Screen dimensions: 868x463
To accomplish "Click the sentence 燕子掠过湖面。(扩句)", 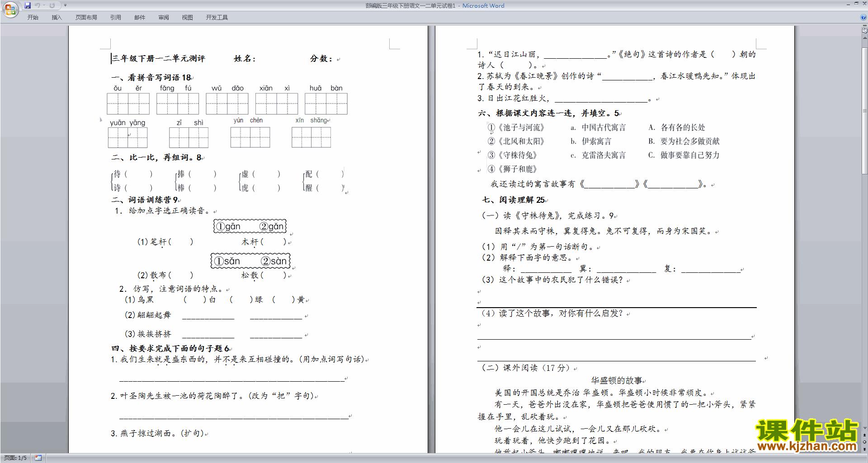I will point(157,433).
